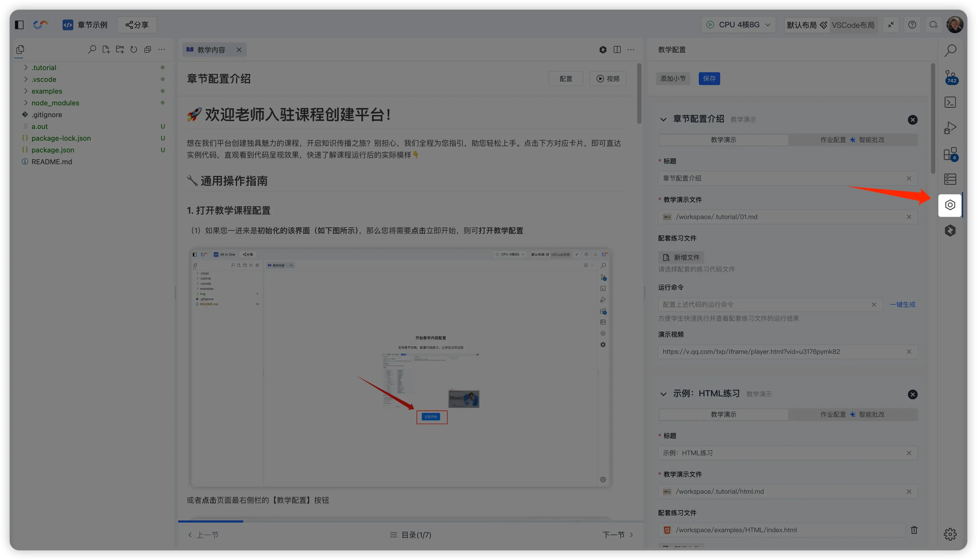Open run and debug sidebar icon
The width and height of the screenshot is (977, 560).
[950, 128]
